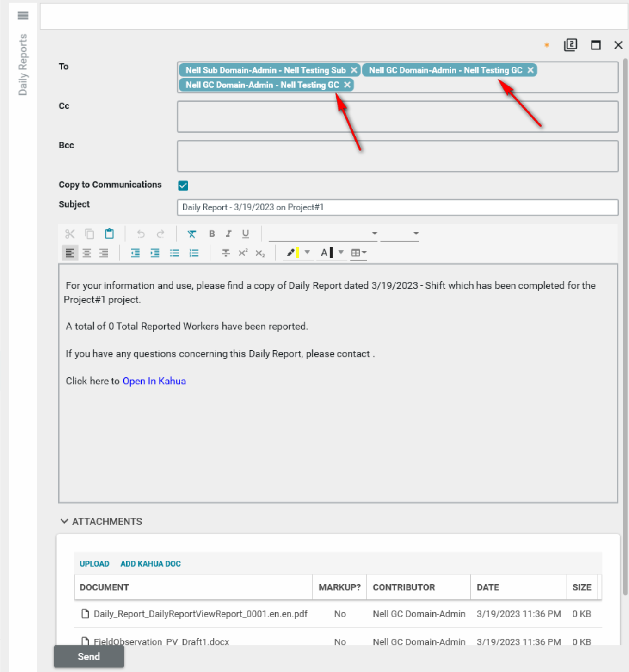Remove Nell Sub Domain-Admin recipient

pos(354,70)
